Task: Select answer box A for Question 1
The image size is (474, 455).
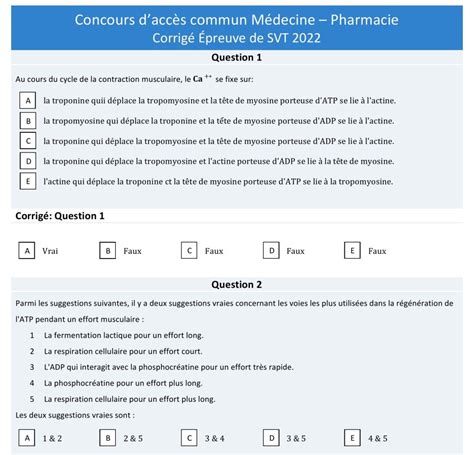Action: coord(28,100)
